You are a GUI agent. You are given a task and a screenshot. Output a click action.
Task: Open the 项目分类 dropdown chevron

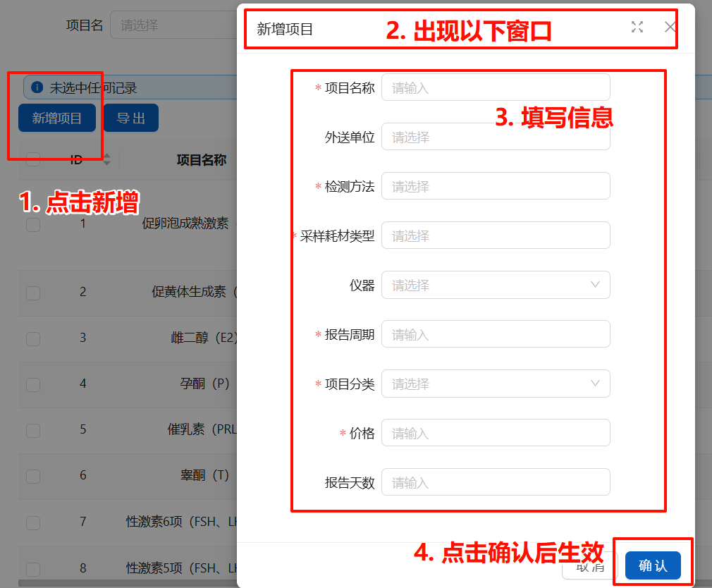(x=595, y=384)
